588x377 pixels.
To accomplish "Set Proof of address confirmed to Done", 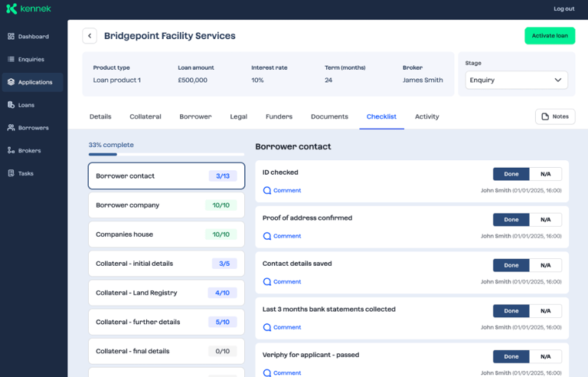I will click(511, 220).
